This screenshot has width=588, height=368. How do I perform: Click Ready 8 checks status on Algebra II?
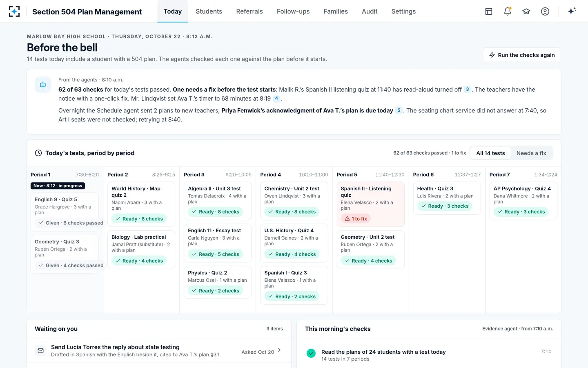pyautogui.click(x=215, y=212)
